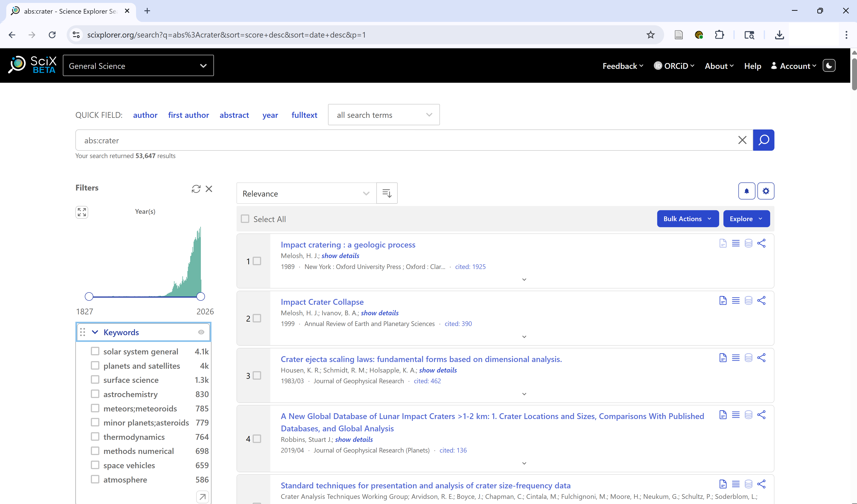Open the Bulk Actions dropdown
This screenshot has width=857, height=504.
tap(688, 219)
